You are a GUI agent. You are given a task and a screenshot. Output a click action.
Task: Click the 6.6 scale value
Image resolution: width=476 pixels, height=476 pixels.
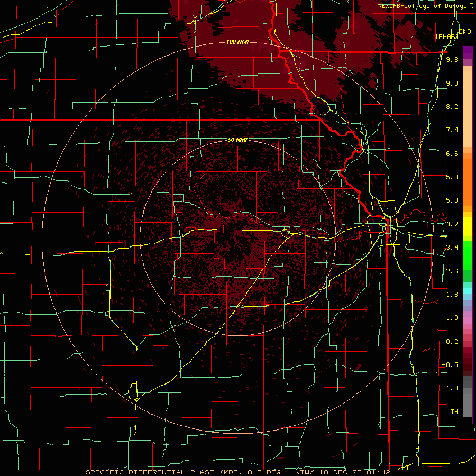pos(452,153)
